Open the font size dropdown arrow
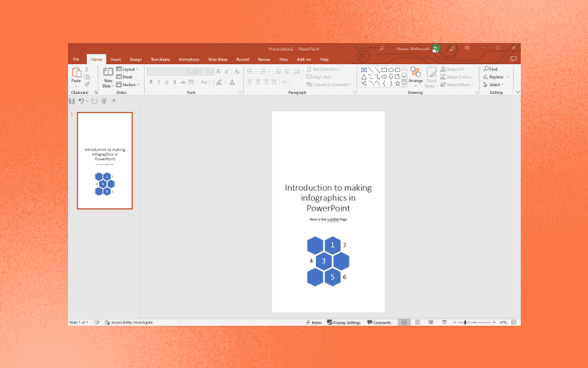This screenshot has width=588, height=368. [x=210, y=72]
